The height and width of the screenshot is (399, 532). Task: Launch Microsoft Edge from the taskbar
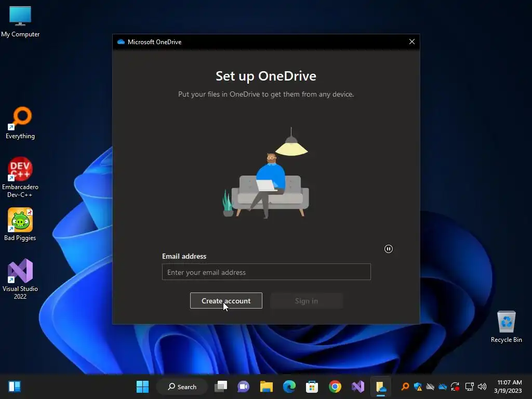(x=289, y=387)
